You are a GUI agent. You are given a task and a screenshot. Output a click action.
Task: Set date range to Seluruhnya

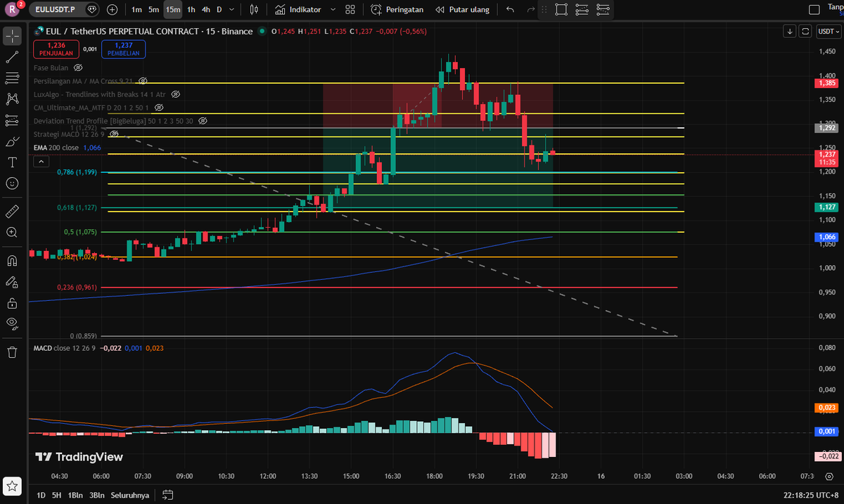click(x=130, y=495)
